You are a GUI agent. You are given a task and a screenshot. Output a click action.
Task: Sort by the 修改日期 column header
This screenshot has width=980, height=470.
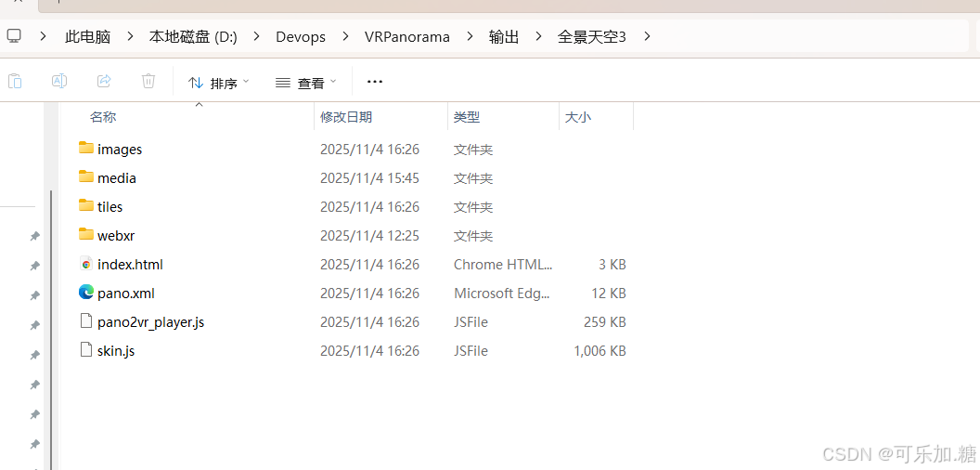click(346, 117)
